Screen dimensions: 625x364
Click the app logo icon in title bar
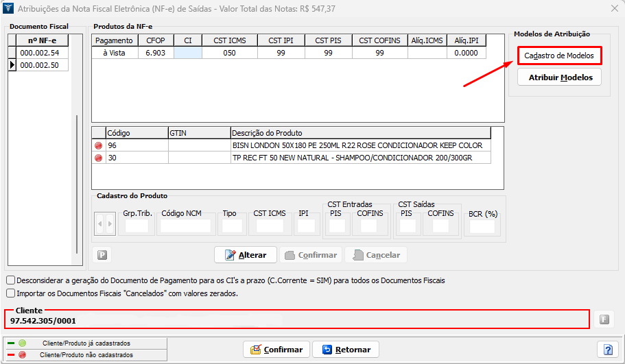pyautogui.click(x=8, y=8)
